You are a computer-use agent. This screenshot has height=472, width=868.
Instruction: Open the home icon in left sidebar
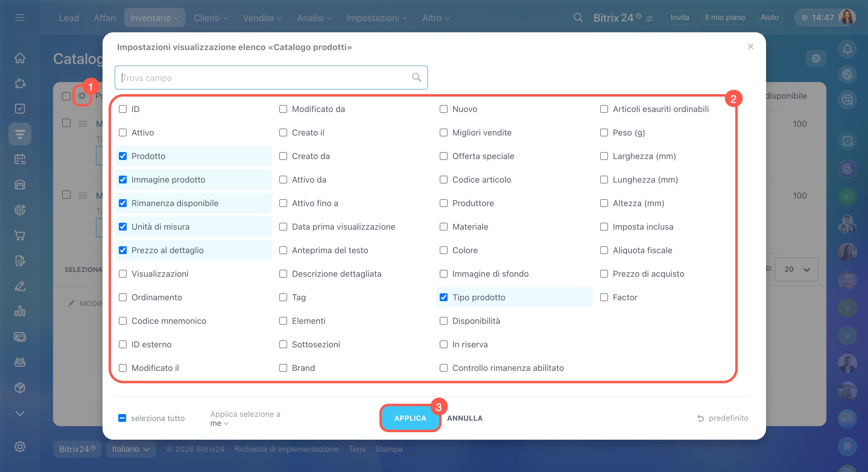[x=20, y=58]
